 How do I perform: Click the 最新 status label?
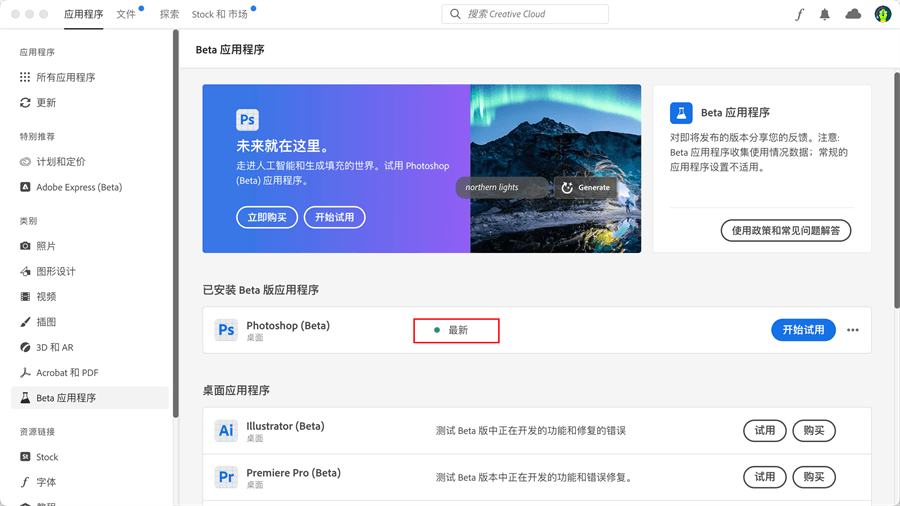(x=457, y=330)
